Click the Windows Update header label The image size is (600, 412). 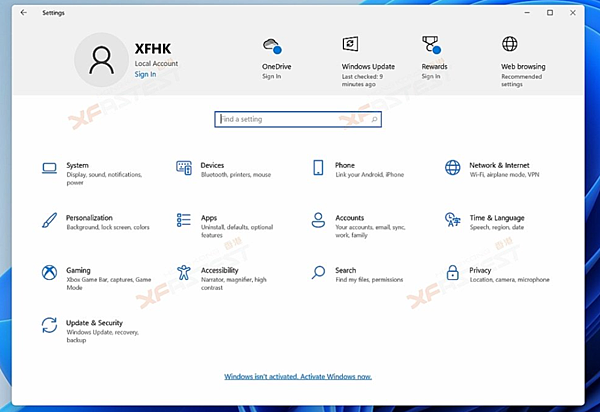tap(368, 67)
